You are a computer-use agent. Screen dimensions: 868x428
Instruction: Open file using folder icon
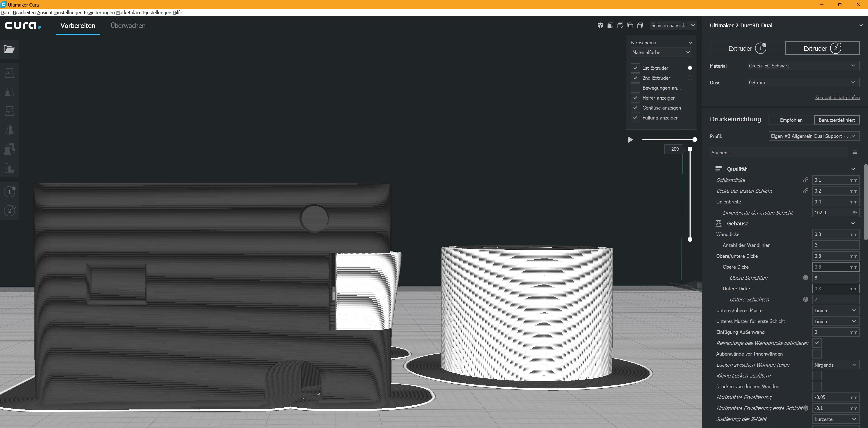point(9,49)
